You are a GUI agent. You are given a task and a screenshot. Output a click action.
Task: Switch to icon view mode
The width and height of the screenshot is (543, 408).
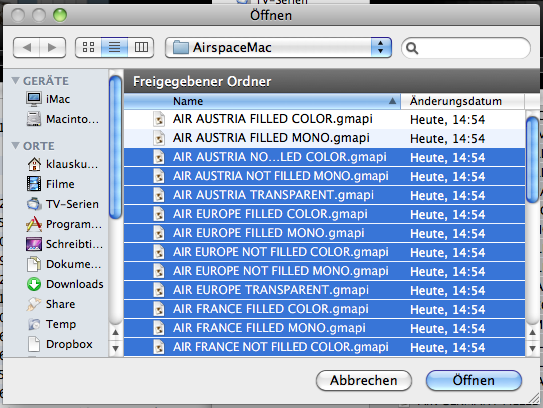[x=88, y=47]
